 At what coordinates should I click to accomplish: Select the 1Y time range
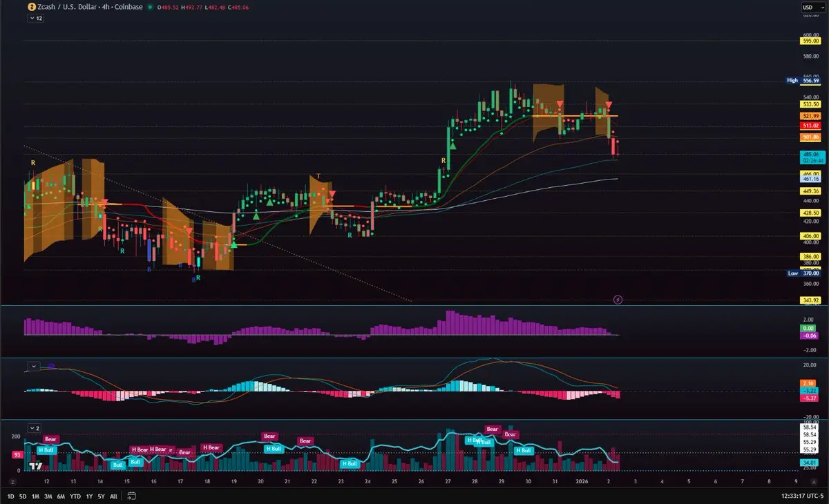pyautogui.click(x=89, y=496)
